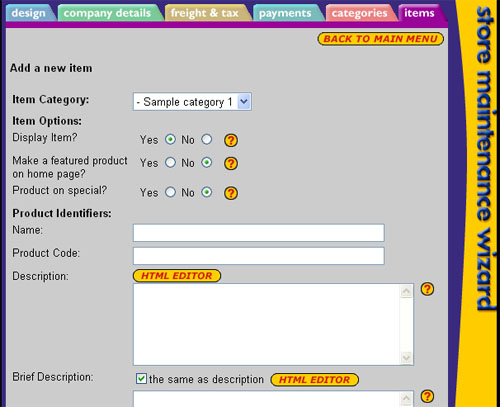Open HTML Editor for Description
Screen dimensions: 500x407
tap(177, 276)
